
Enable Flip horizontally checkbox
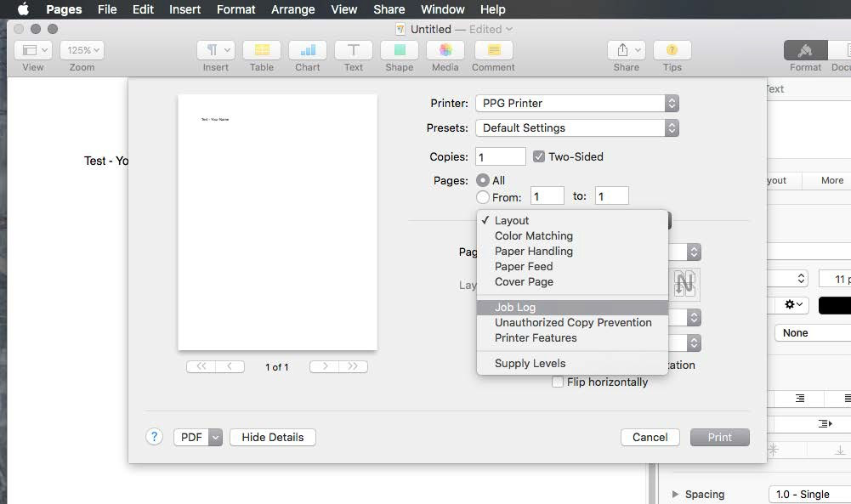(x=558, y=382)
